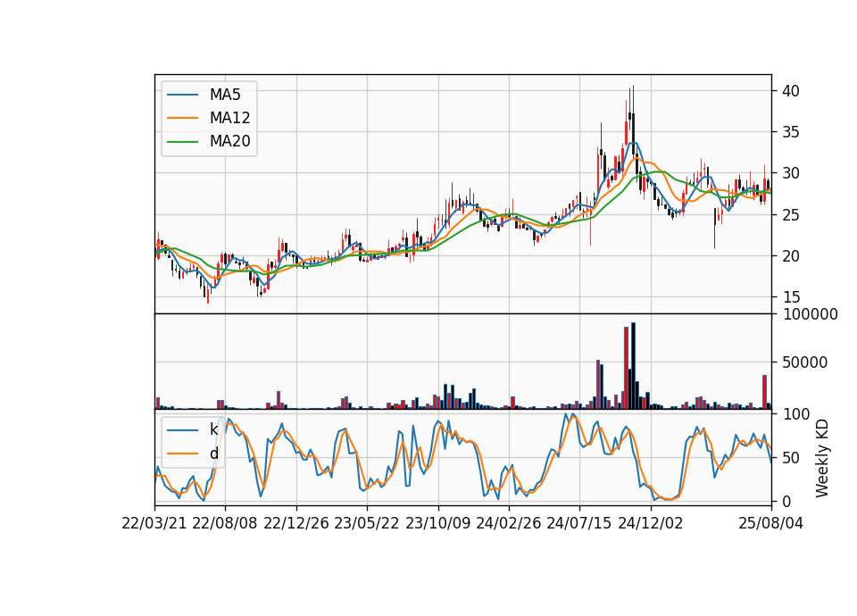Click the tall red volume bar near 50000 at far right
Screen dimensions: 857x616
pos(765,392)
